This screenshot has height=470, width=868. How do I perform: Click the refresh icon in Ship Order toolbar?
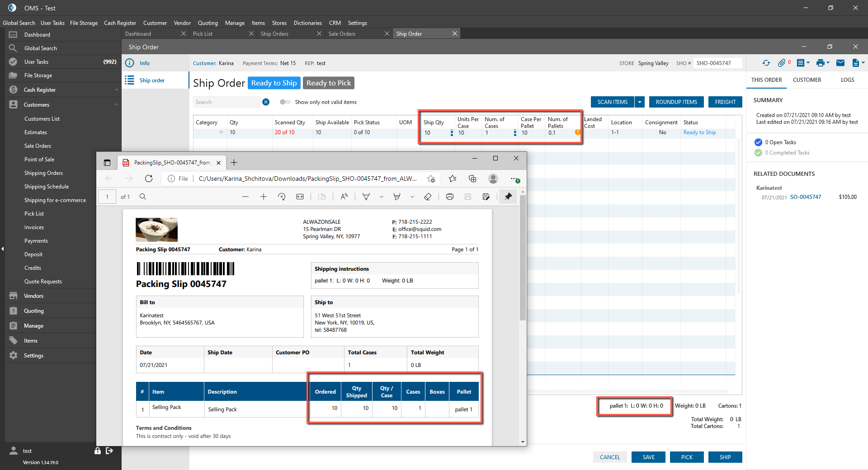(x=766, y=63)
